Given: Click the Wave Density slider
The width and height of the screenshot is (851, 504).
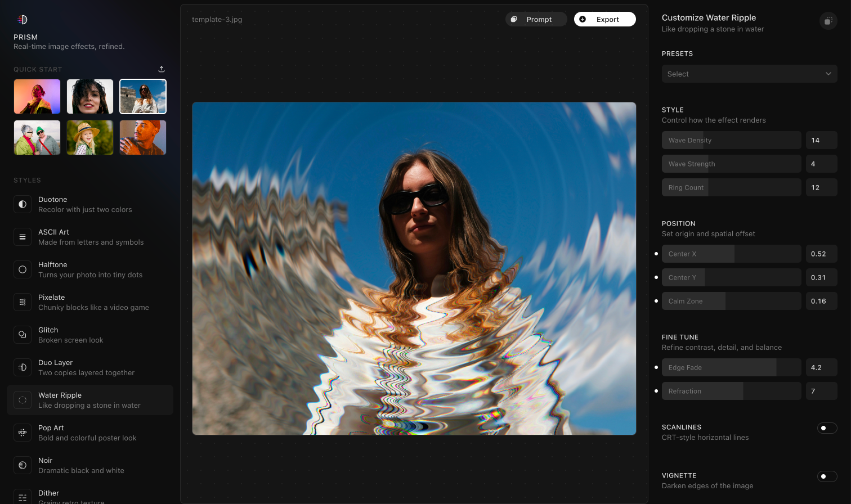Looking at the screenshot, I should (x=731, y=140).
